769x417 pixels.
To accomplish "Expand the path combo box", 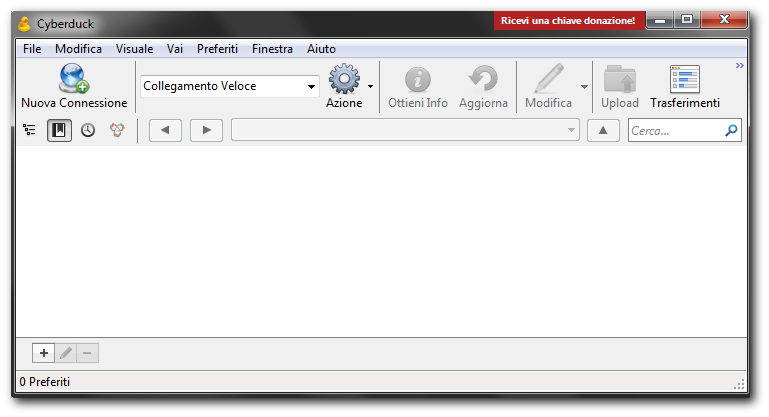I will point(571,130).
